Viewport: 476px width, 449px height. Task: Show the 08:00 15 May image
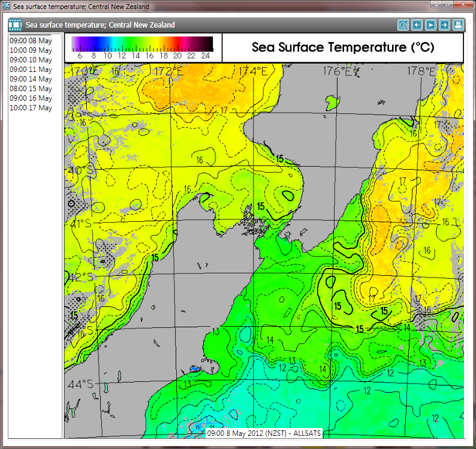pyautogui.click(x=31, y=89)
